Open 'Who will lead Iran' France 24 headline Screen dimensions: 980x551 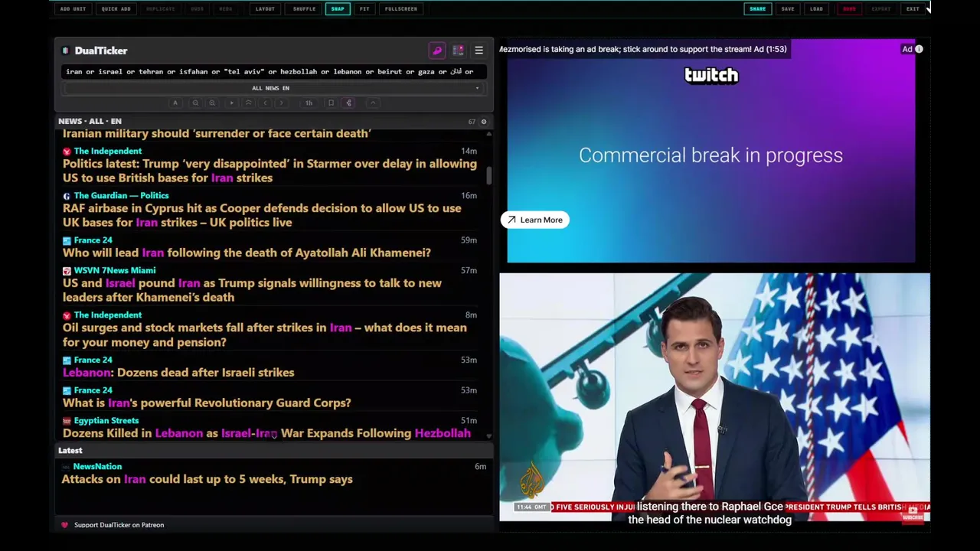(247, 253)
